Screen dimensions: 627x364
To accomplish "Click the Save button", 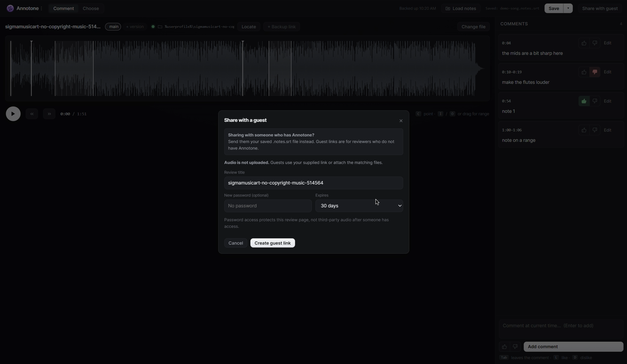I will (x=554, y=8).
